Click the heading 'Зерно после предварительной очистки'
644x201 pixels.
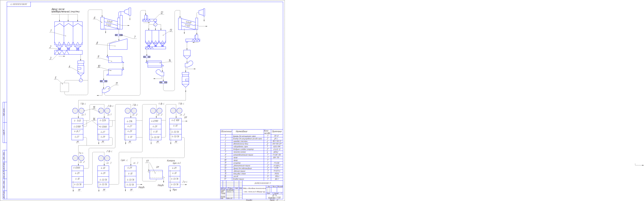pos(65,10)
